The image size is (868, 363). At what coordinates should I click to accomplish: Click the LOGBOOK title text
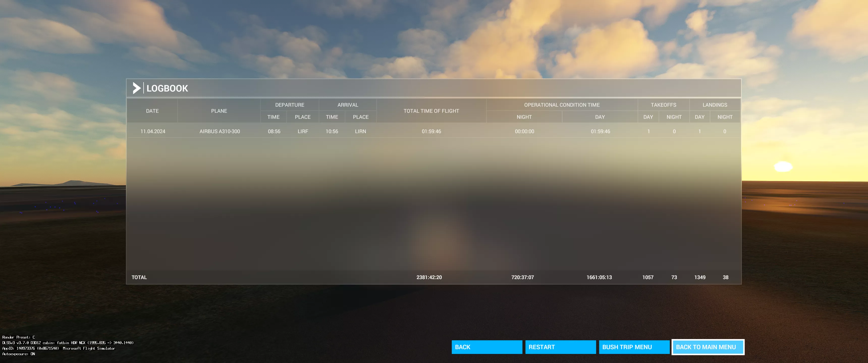click(x=167, y=88)
